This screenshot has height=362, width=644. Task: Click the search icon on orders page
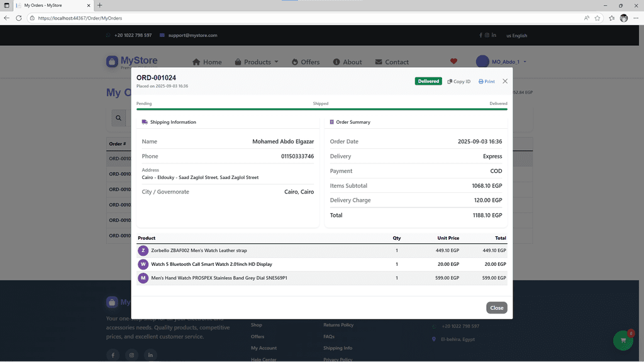click(x=118, y=118)
